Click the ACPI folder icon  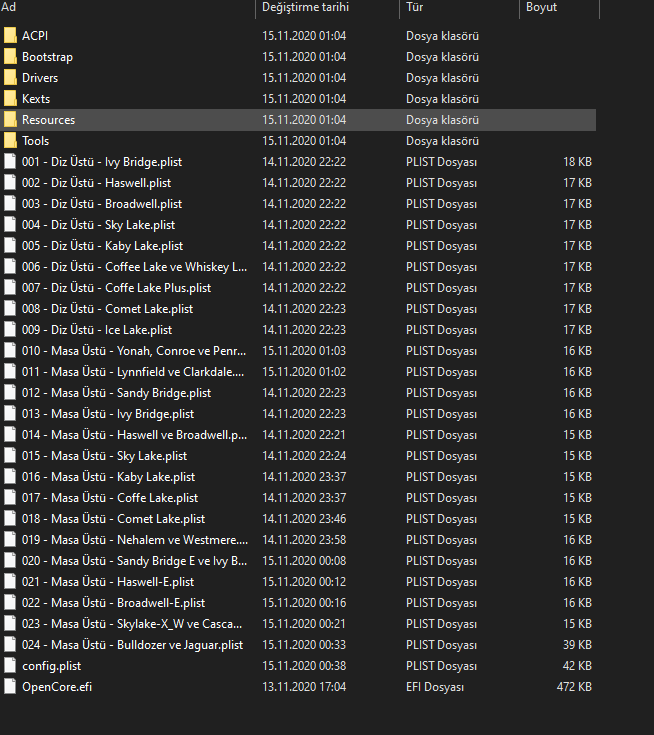coord(10,36)
